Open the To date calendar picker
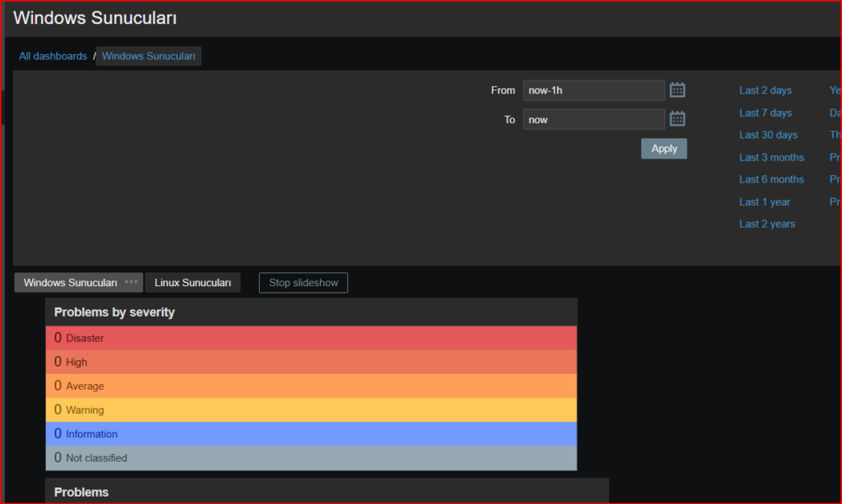This screenshot has width=842, height=504. (678, 118)
